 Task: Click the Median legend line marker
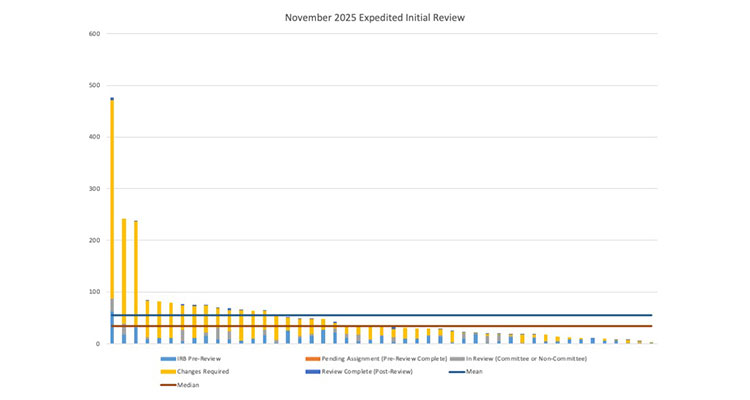pos(167,384)
